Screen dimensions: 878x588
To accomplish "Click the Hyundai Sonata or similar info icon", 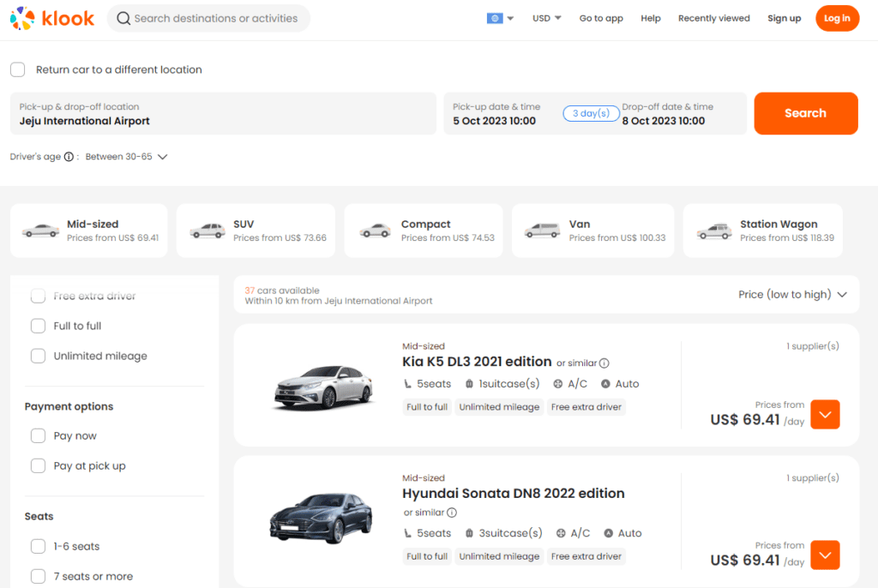I will (x=452, y=513).
